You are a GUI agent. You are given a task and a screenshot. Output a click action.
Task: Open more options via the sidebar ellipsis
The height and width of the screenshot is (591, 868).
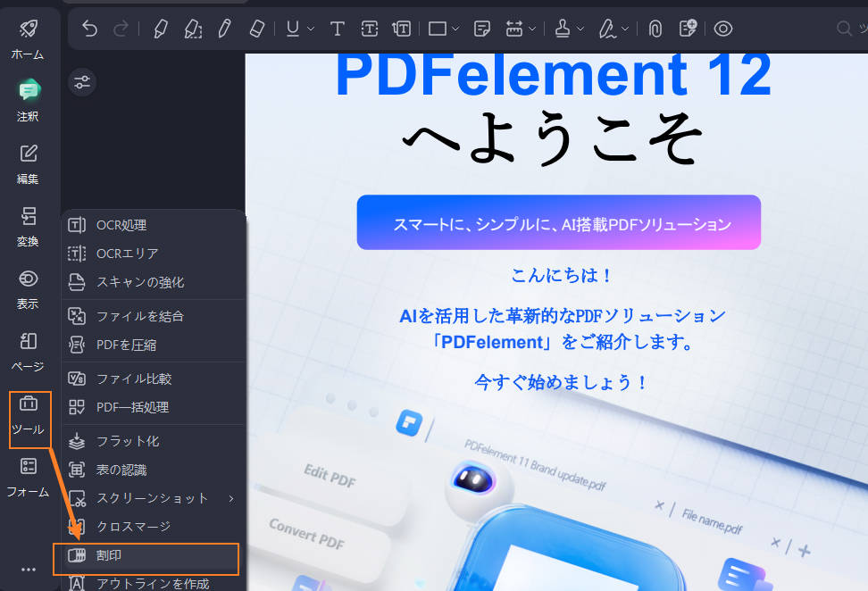click(28, 569)
